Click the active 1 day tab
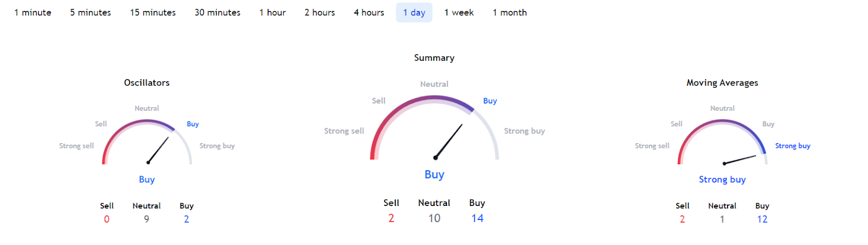This screenshot has height=245, width=868. [x=414, y=12]
